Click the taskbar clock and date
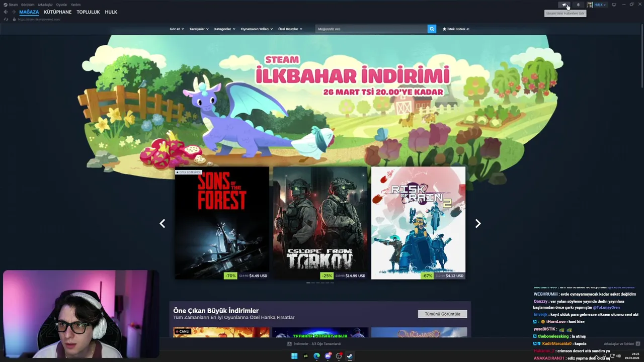 pyautogui.click(x=632, y=356)
